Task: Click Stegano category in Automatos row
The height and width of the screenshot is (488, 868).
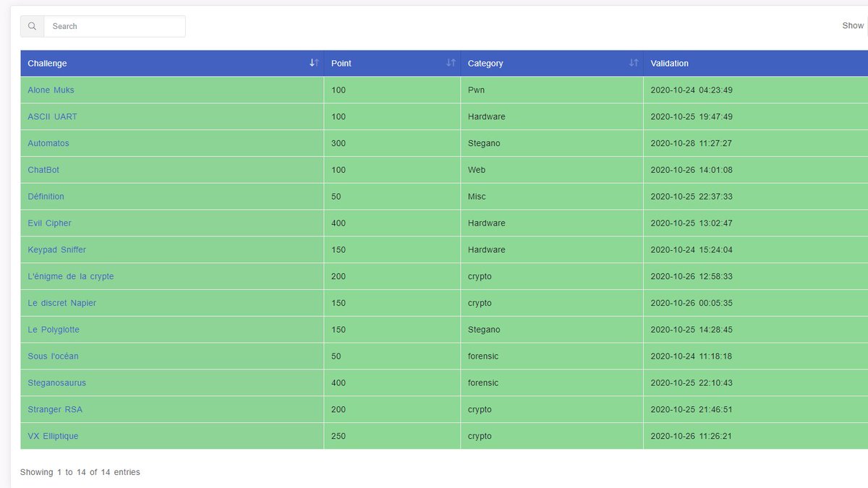Action: point(552,144)
